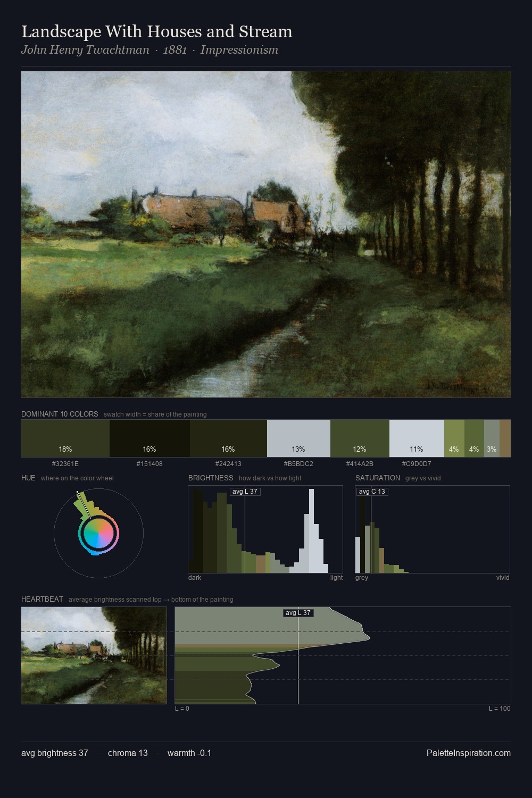Select the first 16% near-black swatch

pyautogui.click(x=149, y=438)
